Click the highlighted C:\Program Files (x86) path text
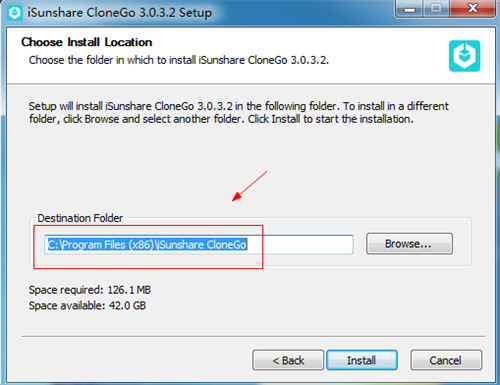500x385 pixels. pos(147,245)
